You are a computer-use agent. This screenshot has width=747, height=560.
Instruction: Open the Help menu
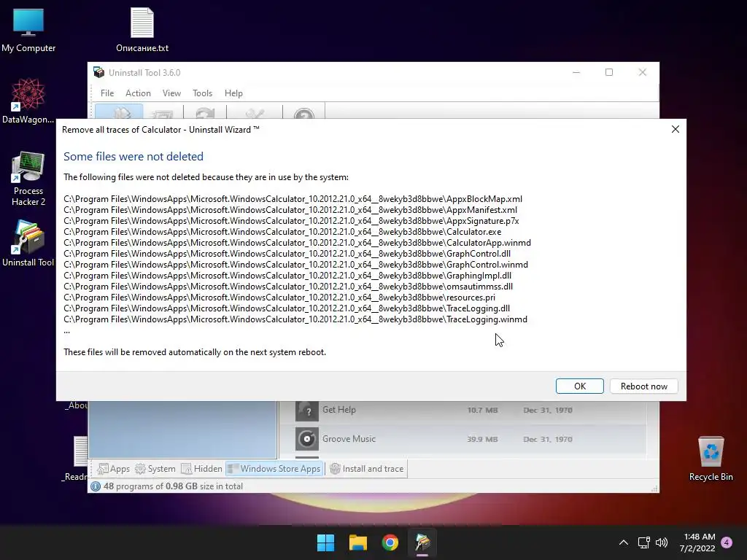(233, 93)
